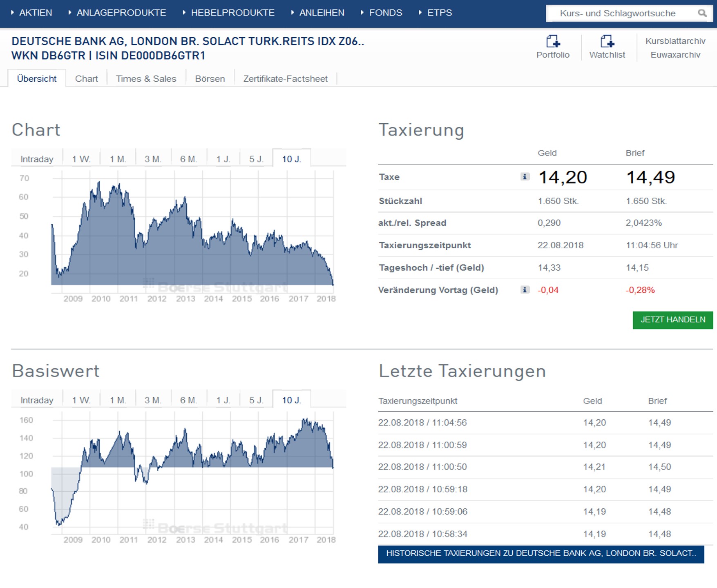Select 5 J. range in top Chart

pos(256,159)
